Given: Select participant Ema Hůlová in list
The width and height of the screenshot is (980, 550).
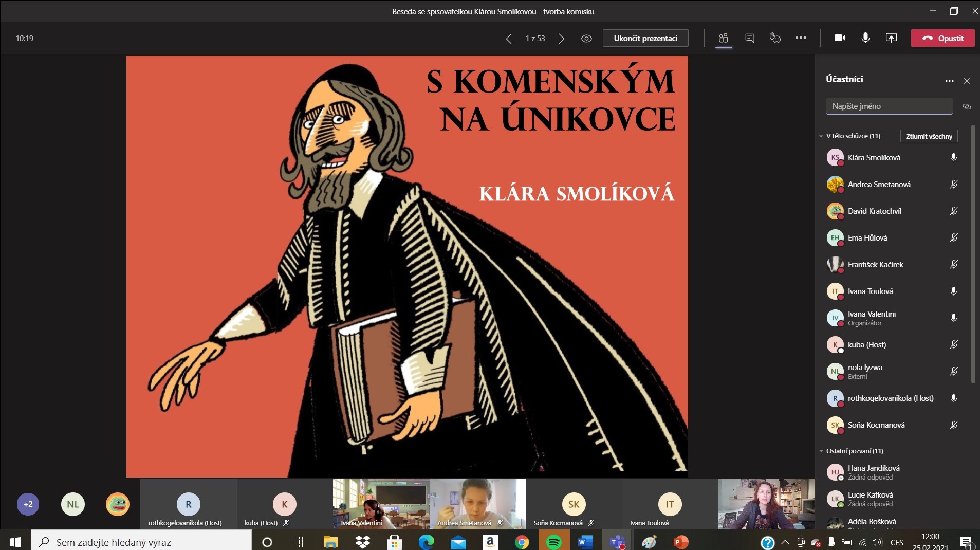Looking at the screenshot, I should [892, 237].
